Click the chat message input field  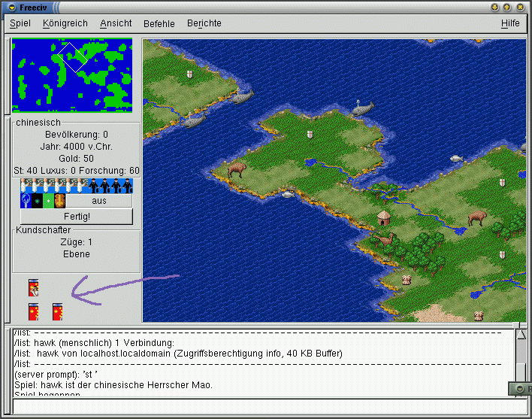(270, 406)
